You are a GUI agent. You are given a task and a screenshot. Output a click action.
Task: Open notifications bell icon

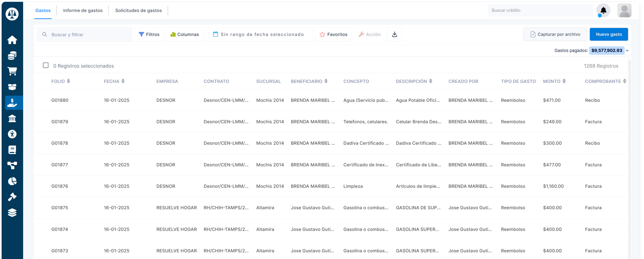pyautogui.click(x=603, y=10)
